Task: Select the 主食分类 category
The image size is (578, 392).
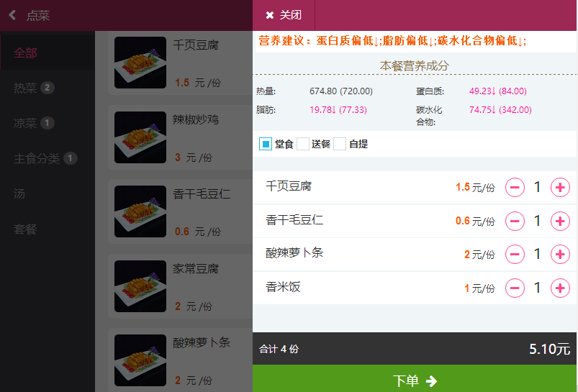Action: click(x=37, y=159)
